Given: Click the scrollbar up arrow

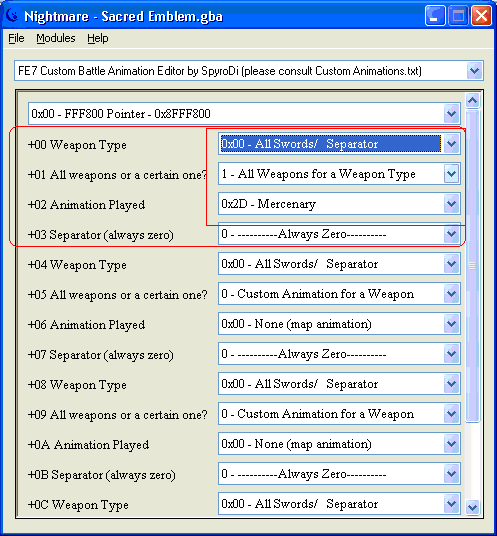Looking at the screenshot, I should click(473, 100).
